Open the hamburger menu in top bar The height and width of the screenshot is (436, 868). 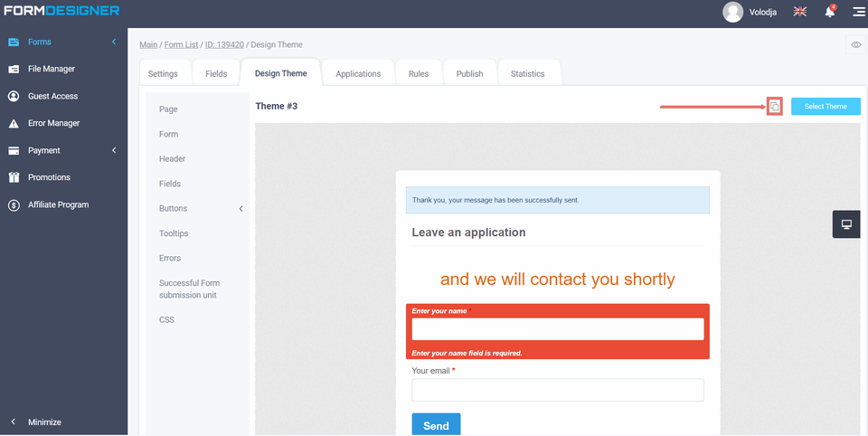coord(859,12)
